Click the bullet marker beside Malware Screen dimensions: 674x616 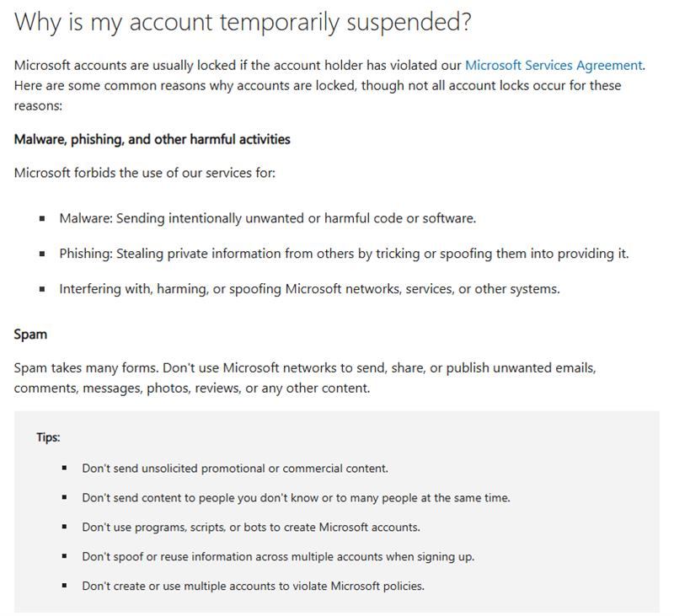[x=42, y=218]
